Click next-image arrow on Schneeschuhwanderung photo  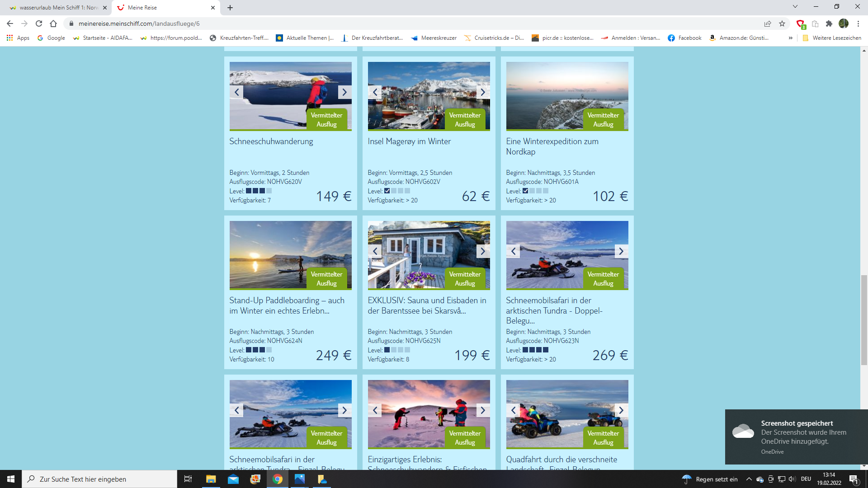pyautogui.click(x=344, y=92)
